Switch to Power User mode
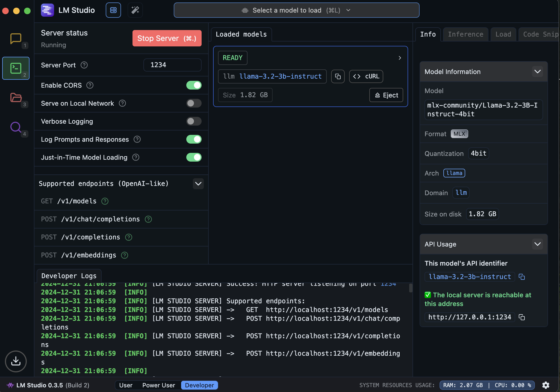 point(159,385)
